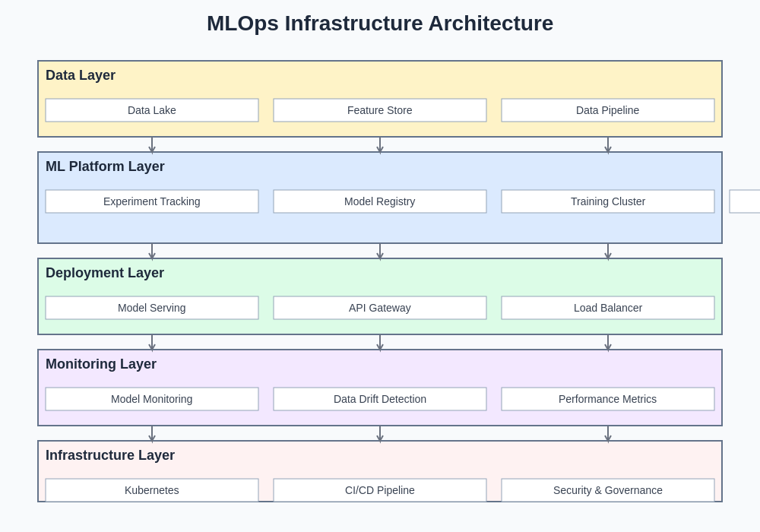The image size is (760, 532).
Task: Select the API Gateway component
Action: (x=380, y=308)
